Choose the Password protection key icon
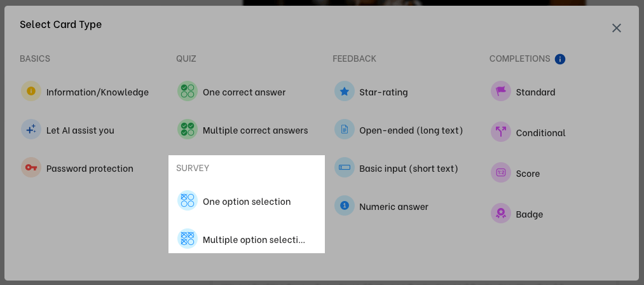Screen dimensions: 644x285 (31, 168)
